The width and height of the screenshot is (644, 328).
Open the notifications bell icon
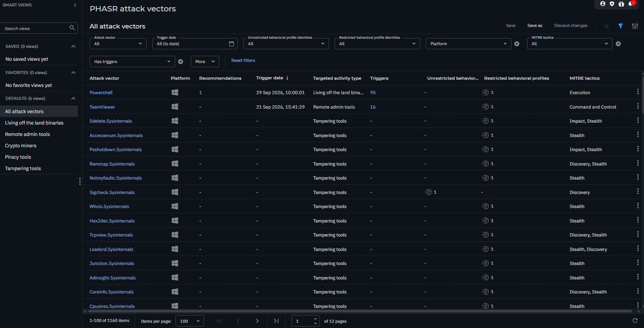[x=631, y=4]
